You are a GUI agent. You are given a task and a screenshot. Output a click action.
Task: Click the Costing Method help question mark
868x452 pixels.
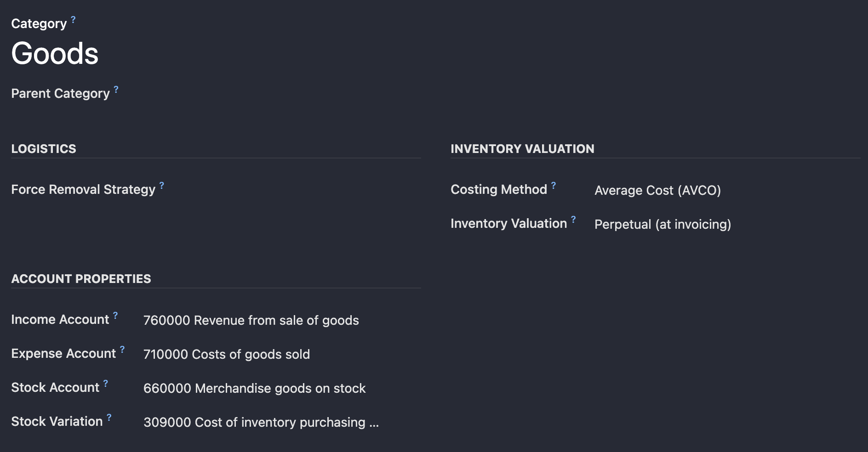[554, 185]
